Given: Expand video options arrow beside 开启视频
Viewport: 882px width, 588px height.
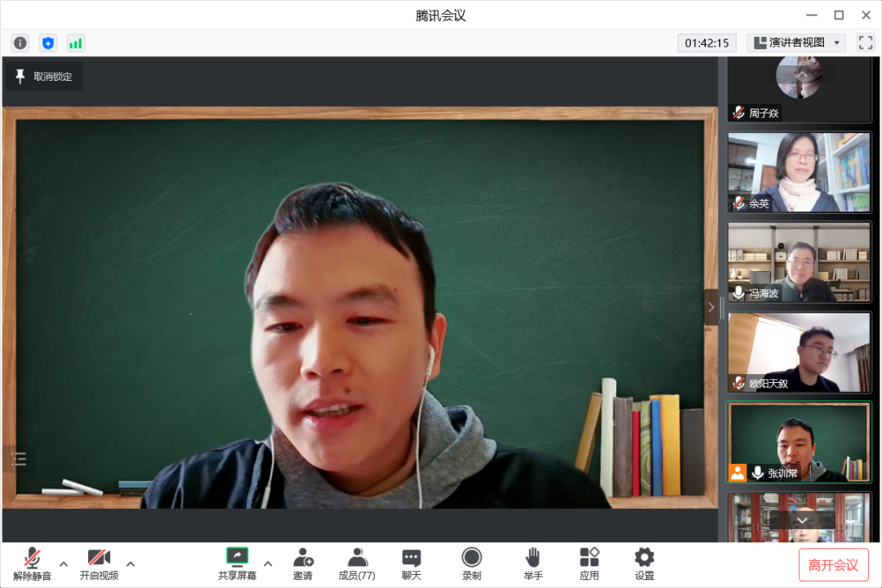Looking at the screenshot, I should coord(131,563).
